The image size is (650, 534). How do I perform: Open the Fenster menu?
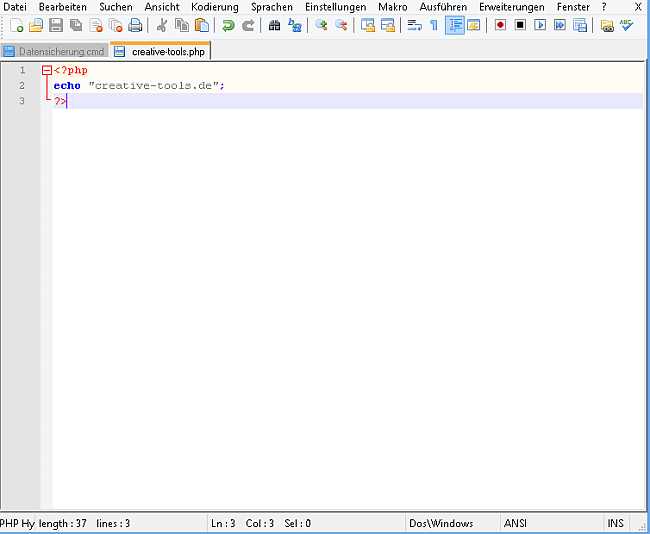pos(573,7)
